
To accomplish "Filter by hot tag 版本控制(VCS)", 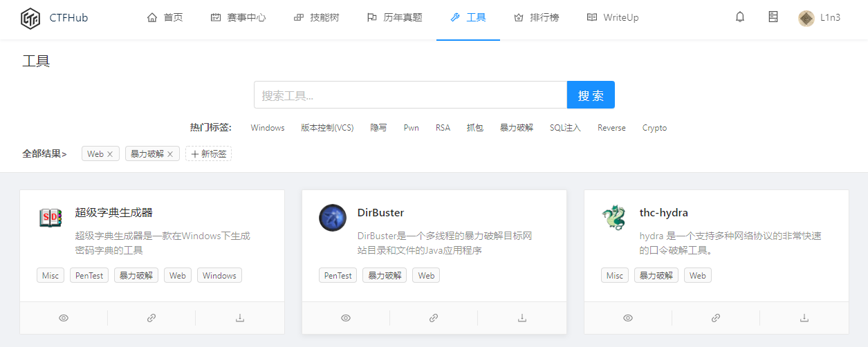I will (x=327, y=128).
